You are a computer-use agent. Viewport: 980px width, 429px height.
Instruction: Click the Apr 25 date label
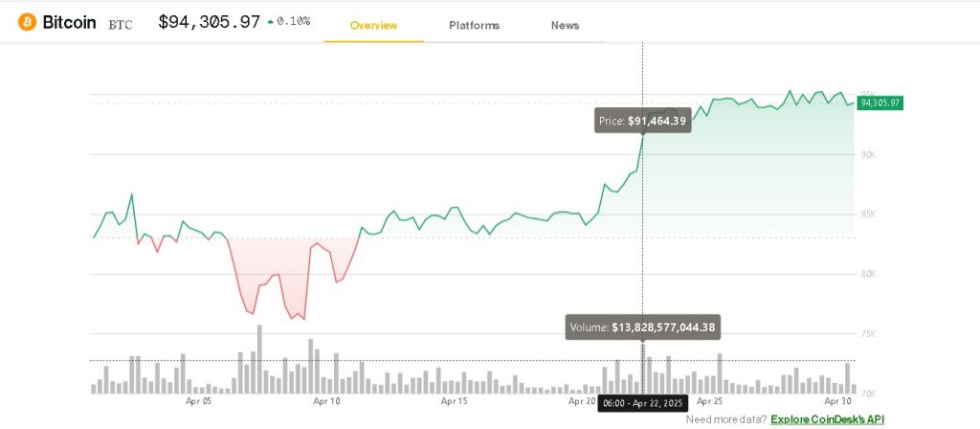pos(710,402)
